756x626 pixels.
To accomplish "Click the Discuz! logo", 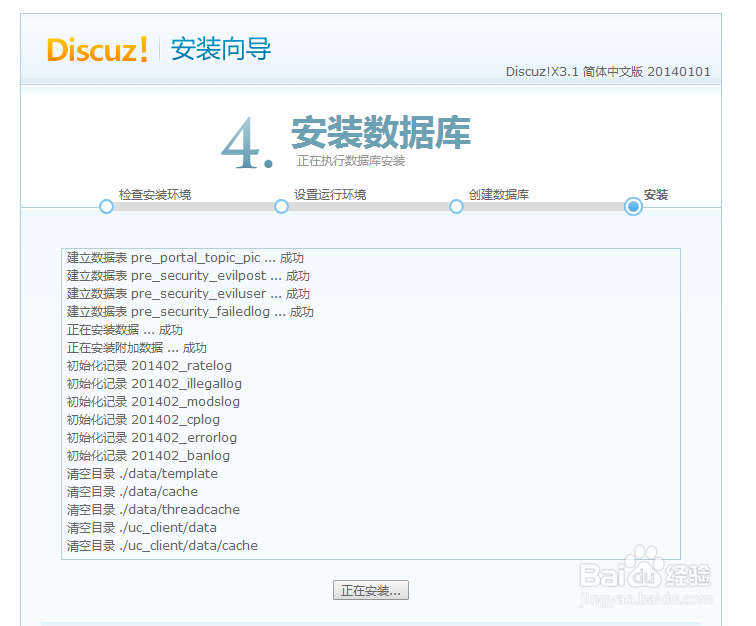I will pyautogui.click(x=97, y=50).
